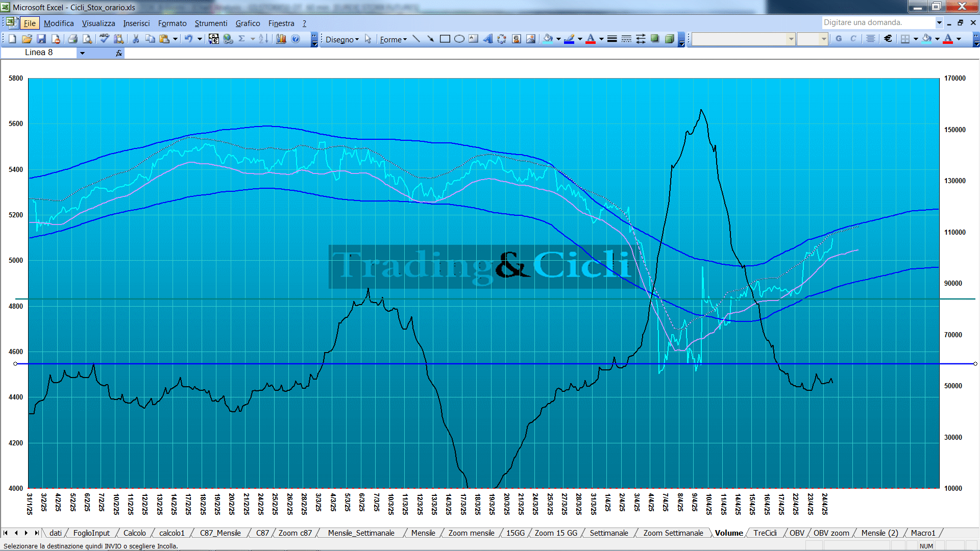980x551 pixels.
Task: Open the Grafico menu
Action: [248, 23]
